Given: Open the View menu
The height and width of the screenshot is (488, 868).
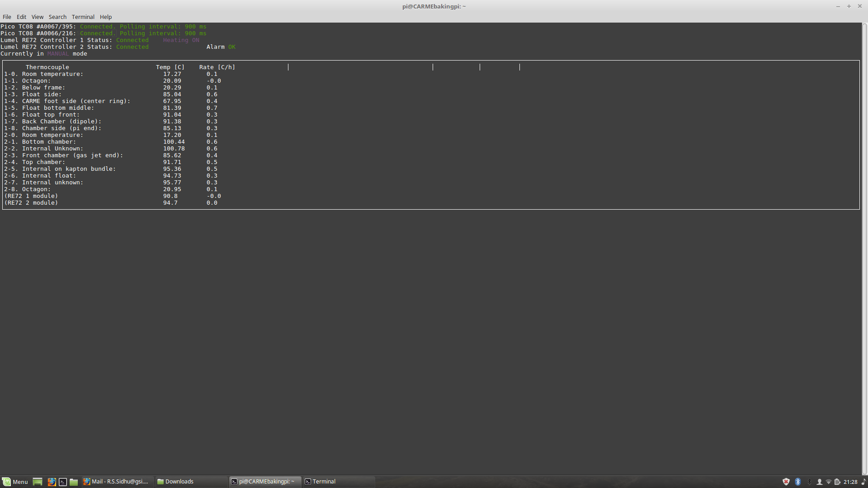Looking at the screenshot, I should pos(38,17).
